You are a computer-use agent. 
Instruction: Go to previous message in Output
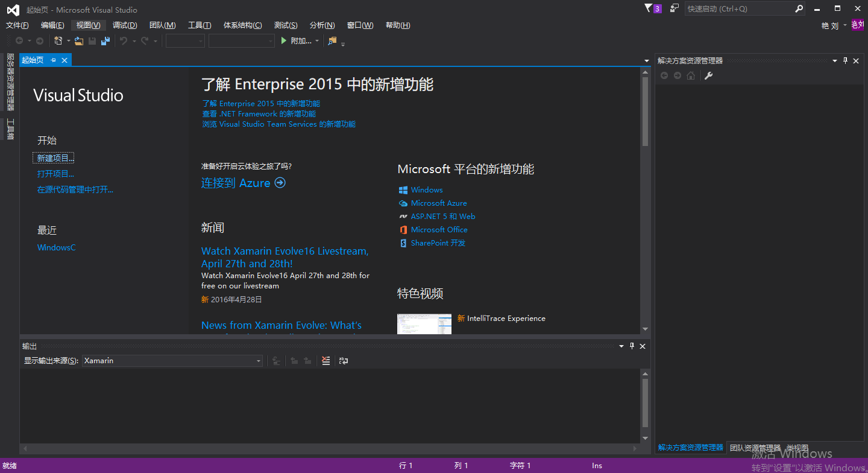[294, 361]
